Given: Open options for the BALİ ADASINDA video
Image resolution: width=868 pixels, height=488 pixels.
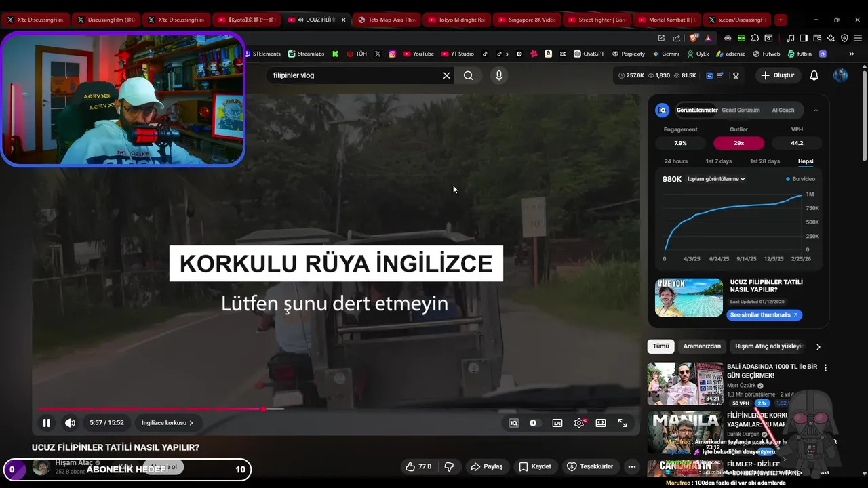Looking at the screenshot, I should [825, 367].
